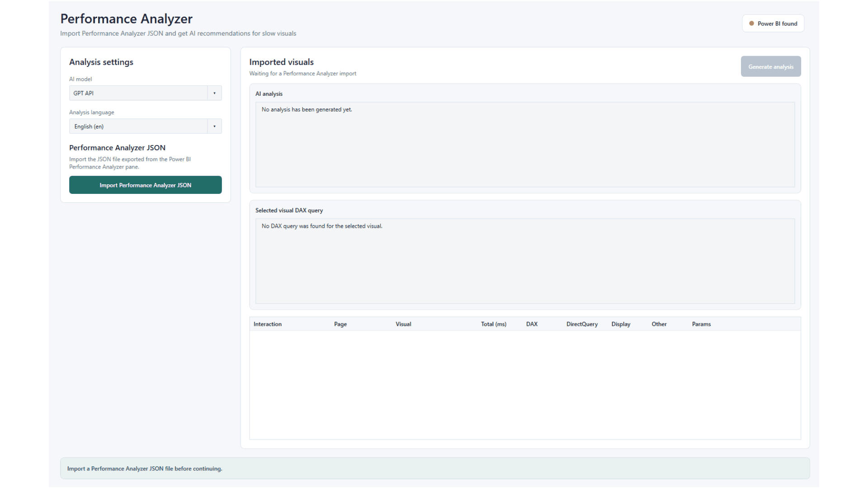Click Import Performance Analyzer JSON button
868x488 pixels.
point(145,185)
